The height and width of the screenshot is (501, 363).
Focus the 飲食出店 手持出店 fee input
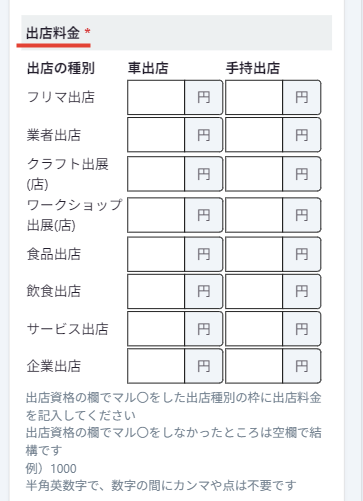[254, 291]
